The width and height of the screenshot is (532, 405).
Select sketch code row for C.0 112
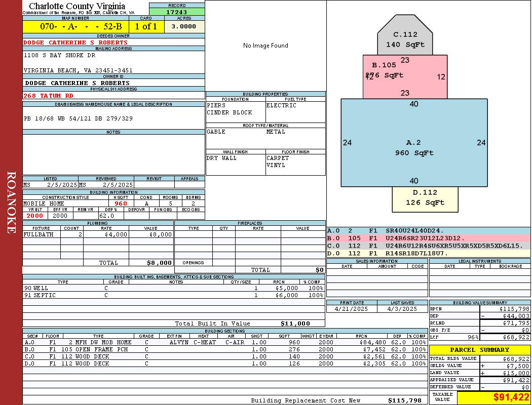429,246
